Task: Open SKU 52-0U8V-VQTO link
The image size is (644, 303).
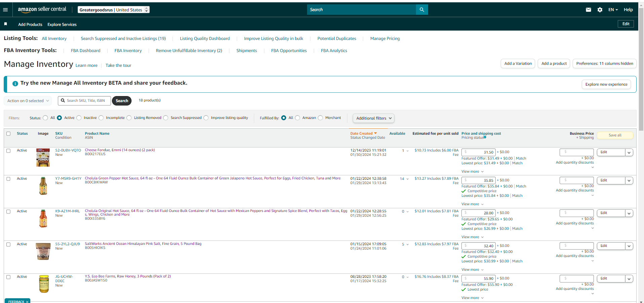Action: tap(68, 150)
